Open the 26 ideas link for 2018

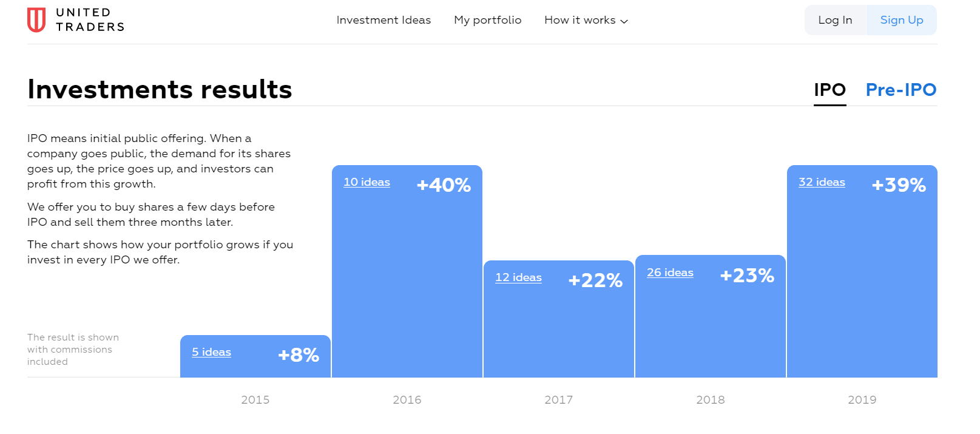click(670, 273)
